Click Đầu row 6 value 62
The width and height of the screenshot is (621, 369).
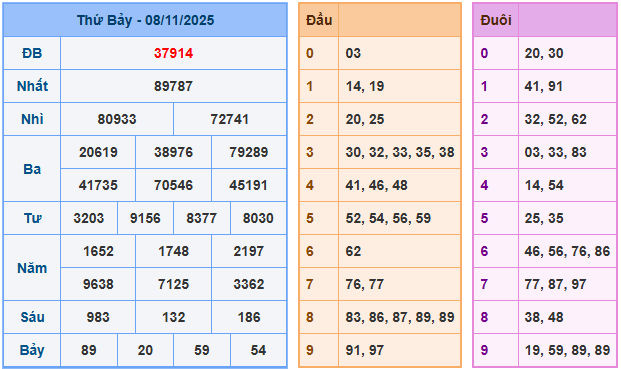pyautogui.click(x=353, y=251)
